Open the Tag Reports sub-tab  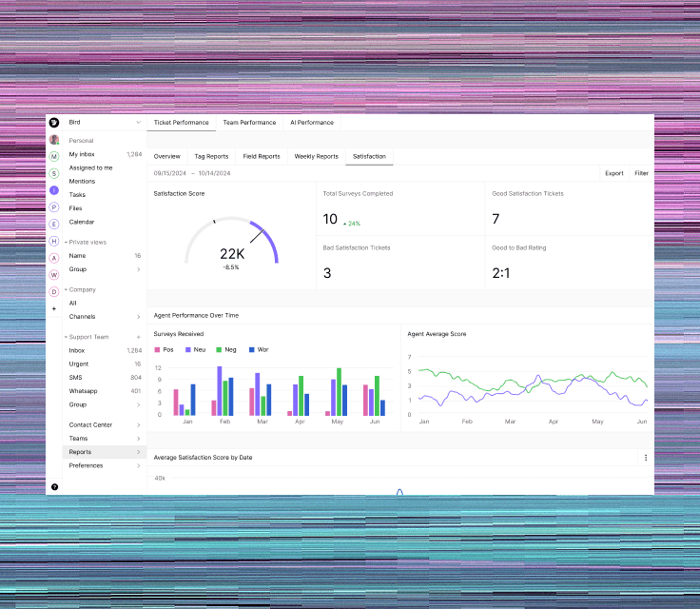(211, 156)
